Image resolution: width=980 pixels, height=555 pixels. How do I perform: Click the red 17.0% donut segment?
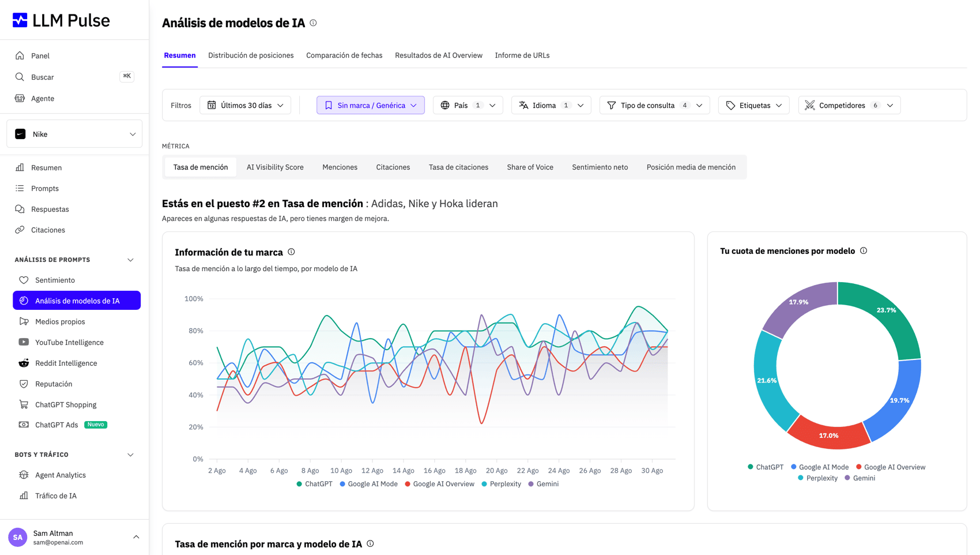pos(829,436)
